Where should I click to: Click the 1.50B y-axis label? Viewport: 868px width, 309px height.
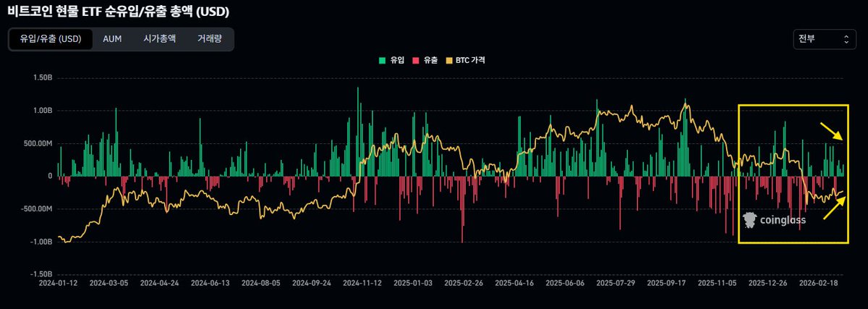tap(43, 77)
